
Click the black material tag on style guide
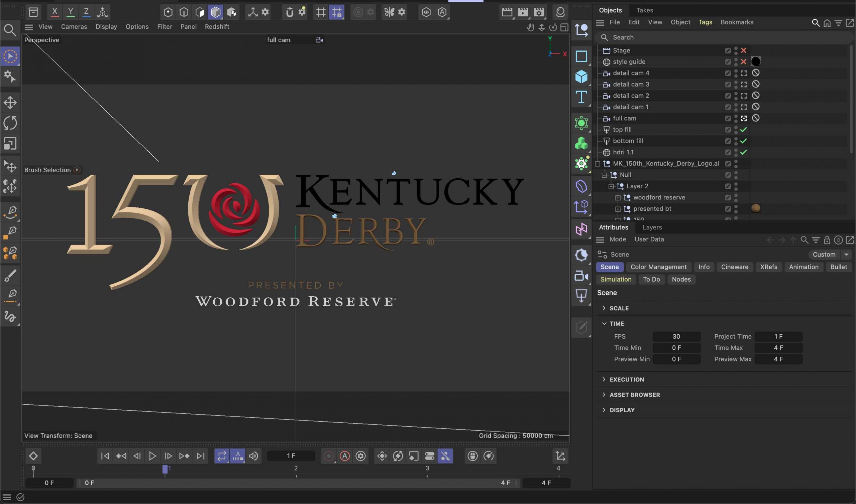click(755, 61)
